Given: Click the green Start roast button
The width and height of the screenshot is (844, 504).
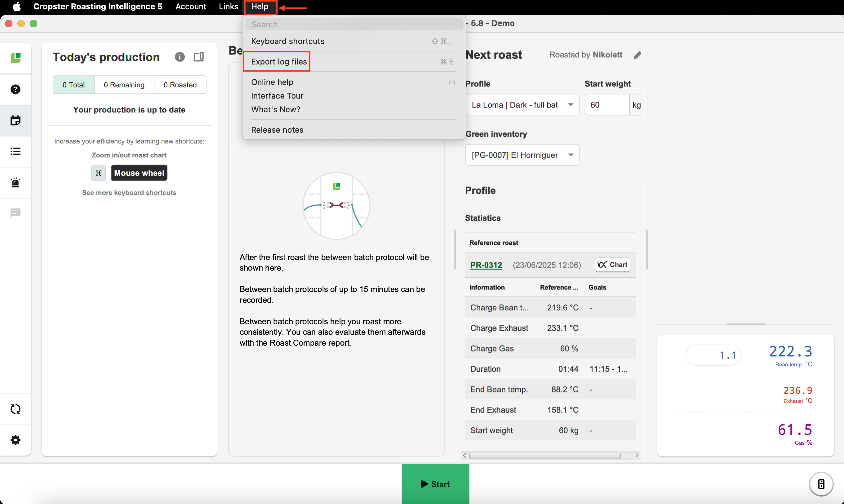Looking at the screenshot, I should tap(435, 484).
